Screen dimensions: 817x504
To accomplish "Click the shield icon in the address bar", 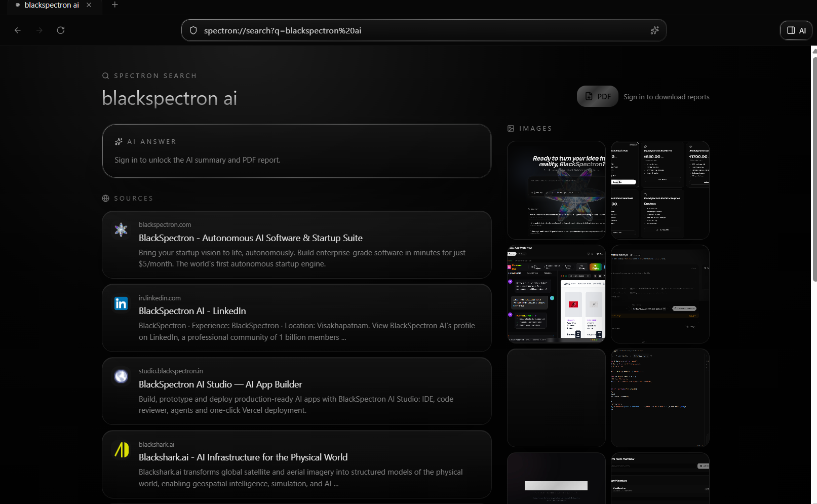I will (x=193, y=30).
